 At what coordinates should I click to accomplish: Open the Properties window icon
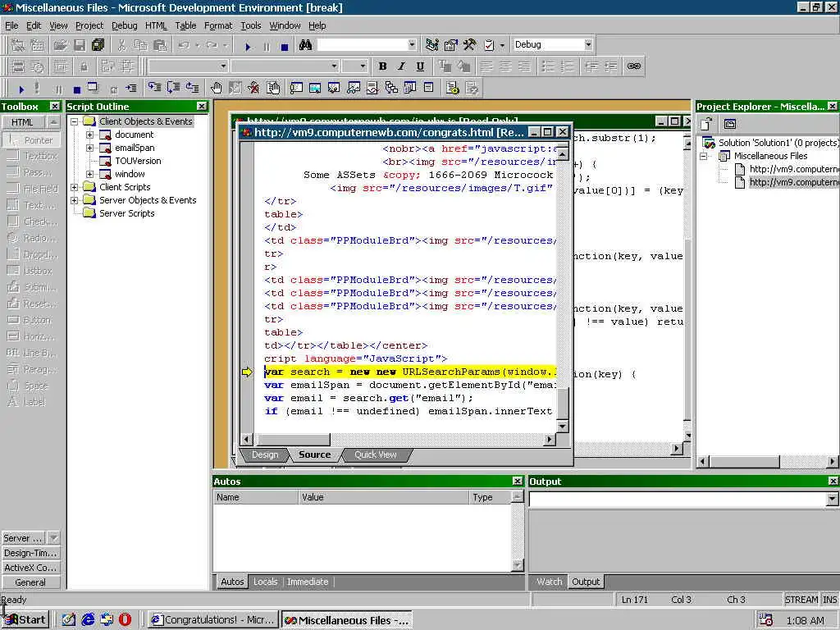pyautogui.click(x=450, y=45)
